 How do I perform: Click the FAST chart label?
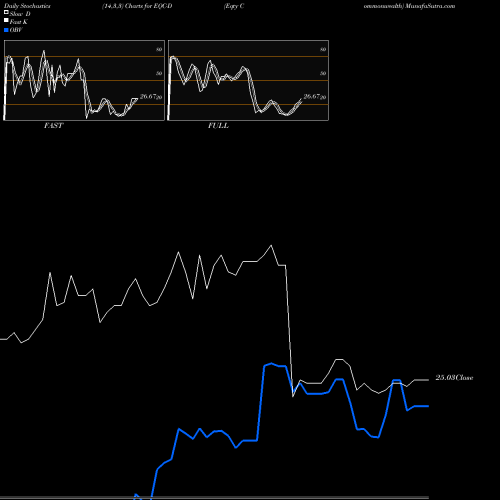[53, 126]
